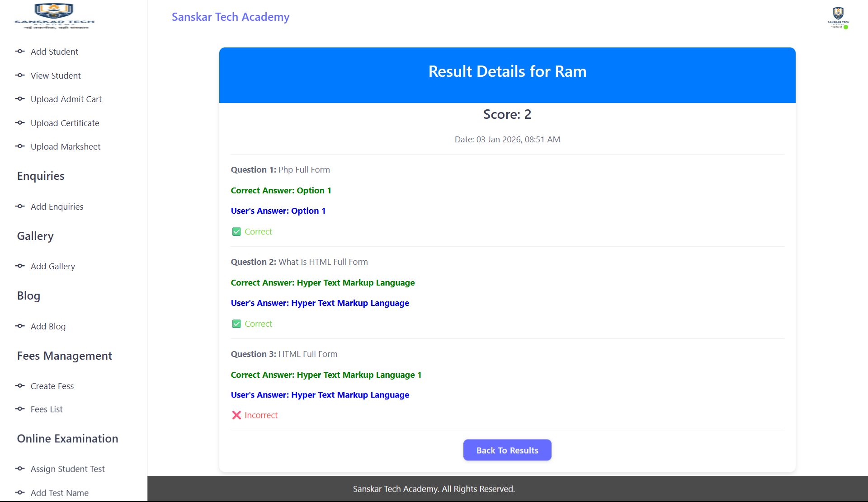Click the icon beside Assign Student Test
Viewport: 868px width, 502px height.
tap(20, 469)
